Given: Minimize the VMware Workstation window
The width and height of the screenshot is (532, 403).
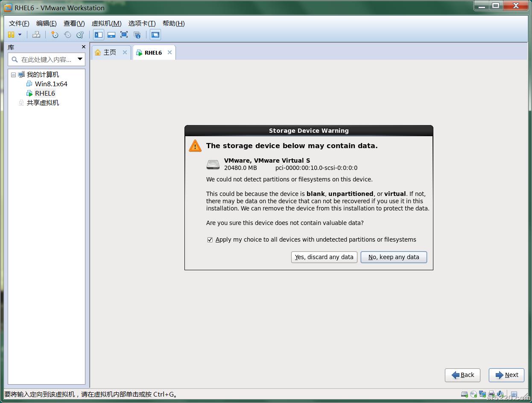Looking at the screenshot, I should (x=482, y=6).
